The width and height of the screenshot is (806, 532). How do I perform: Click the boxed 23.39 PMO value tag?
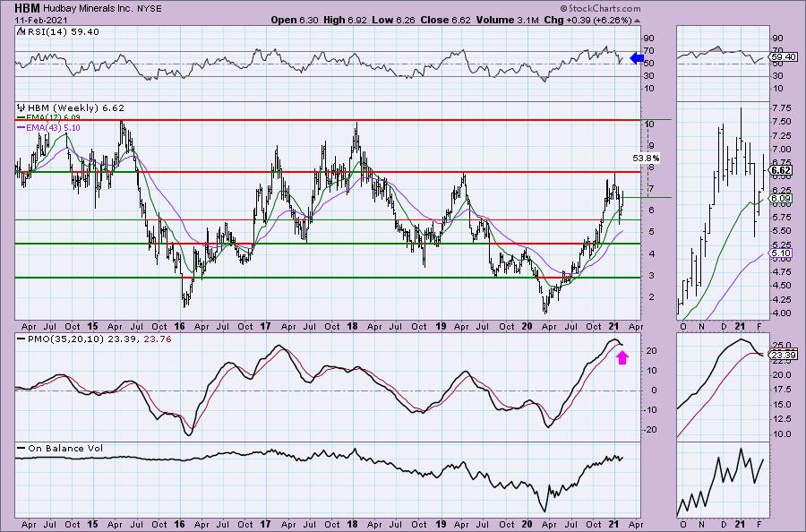[784, 355]
